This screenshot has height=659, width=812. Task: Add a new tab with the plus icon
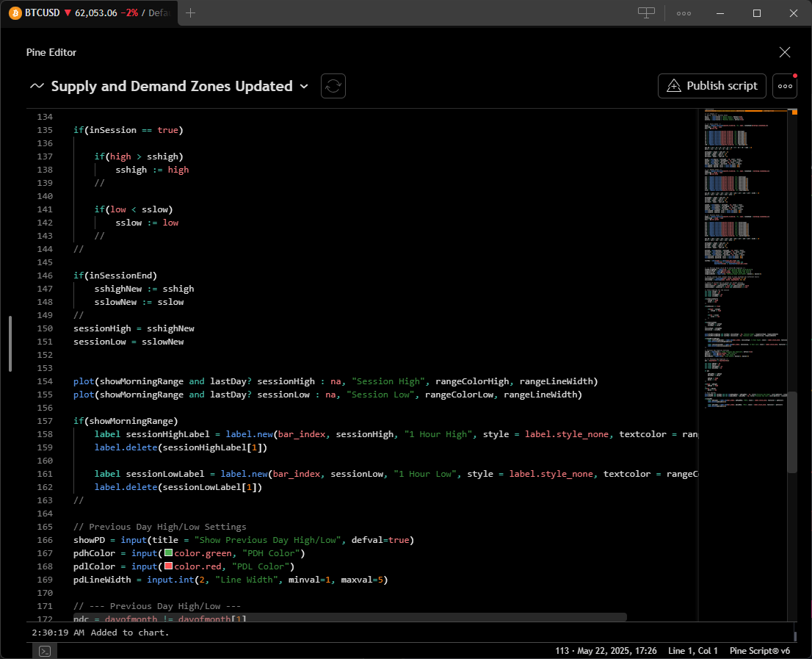[191, 13]
